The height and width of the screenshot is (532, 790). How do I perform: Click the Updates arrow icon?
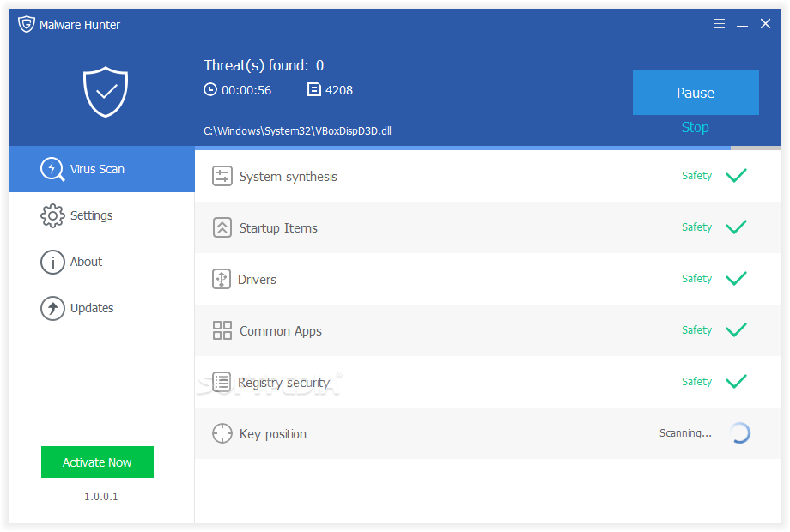[52, 308]
